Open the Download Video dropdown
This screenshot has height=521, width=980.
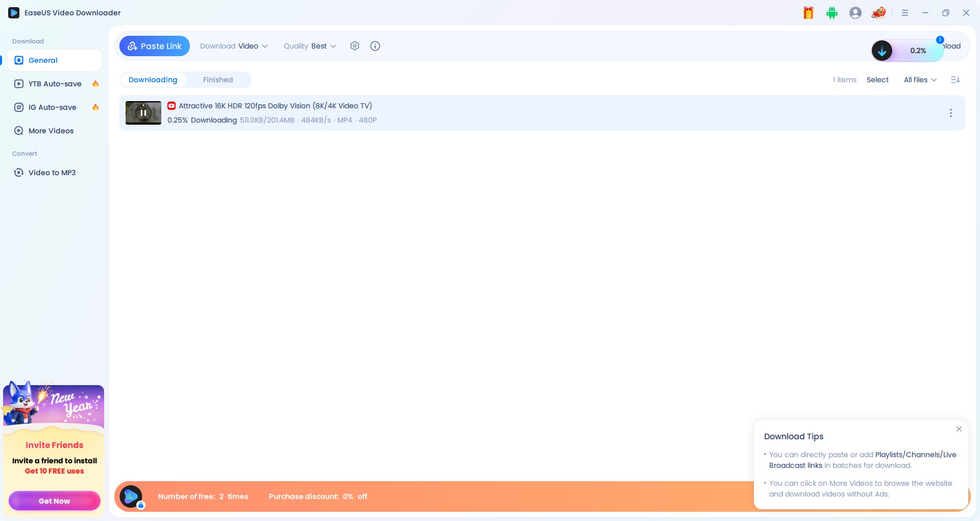click(x=234, y=46)
